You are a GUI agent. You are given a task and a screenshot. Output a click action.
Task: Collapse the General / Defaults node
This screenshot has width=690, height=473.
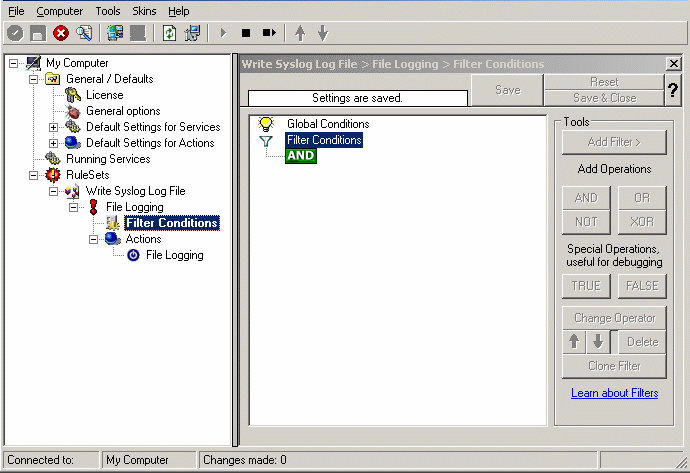pyautogui.click(x=34, y=79)
